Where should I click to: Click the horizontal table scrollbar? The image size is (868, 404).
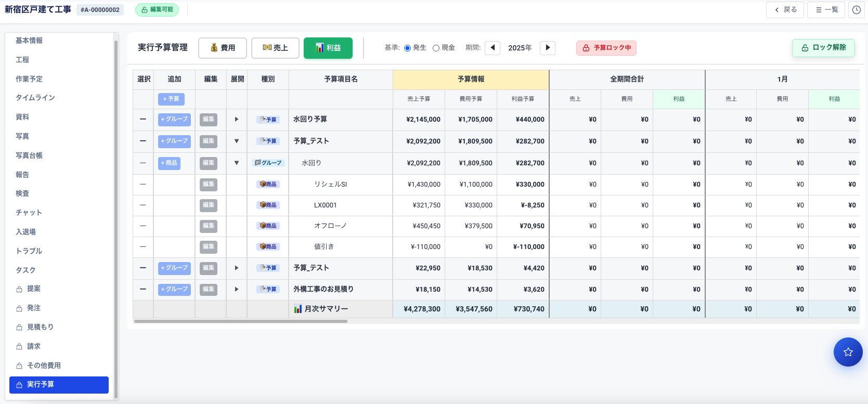tap(240, 321)
